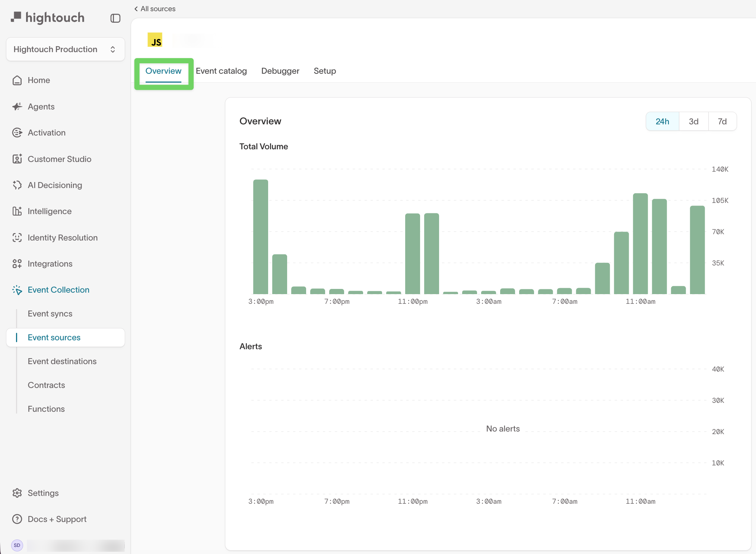Click the Integrations grid icon
The height and width of the screenshot is (554, 756).
pyautogui.click(x=17, y=264)
